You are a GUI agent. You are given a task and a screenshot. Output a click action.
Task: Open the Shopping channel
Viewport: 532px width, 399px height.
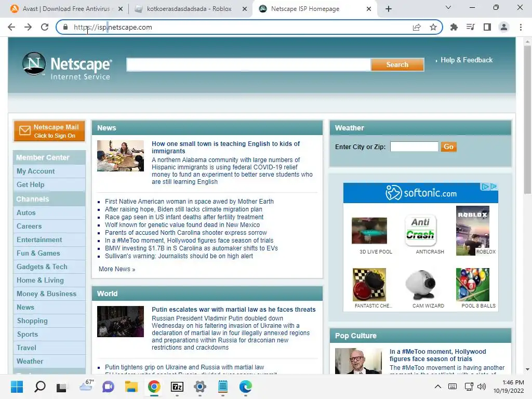coord(32,321)
